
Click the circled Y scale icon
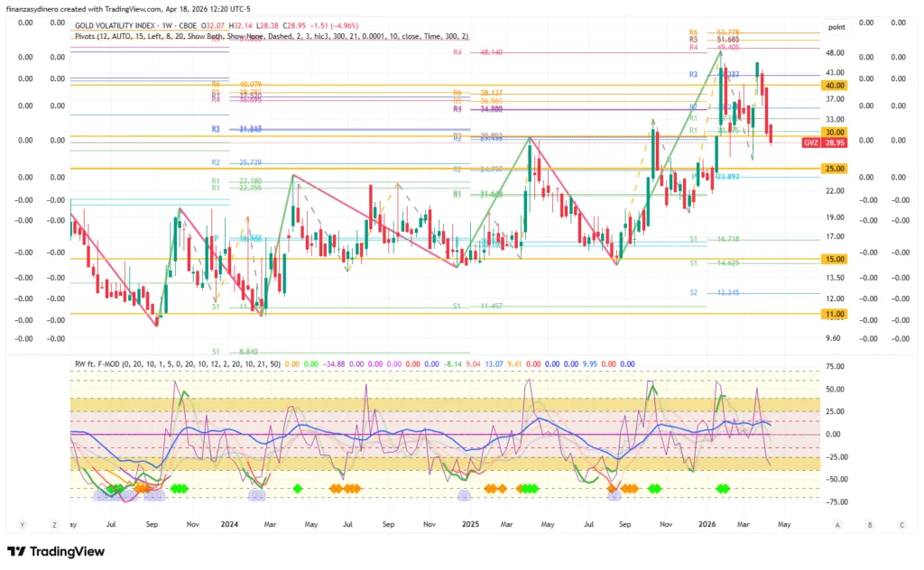click(22, 524)
